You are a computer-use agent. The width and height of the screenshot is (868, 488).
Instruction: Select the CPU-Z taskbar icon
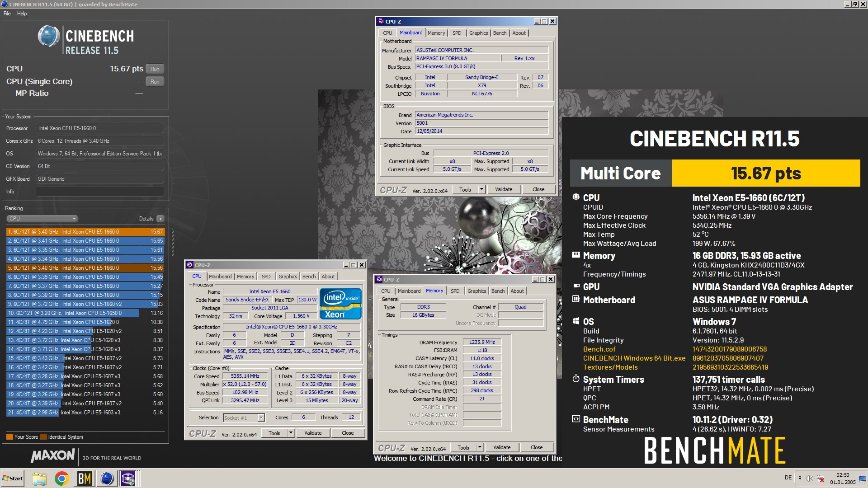coord(128,479)
